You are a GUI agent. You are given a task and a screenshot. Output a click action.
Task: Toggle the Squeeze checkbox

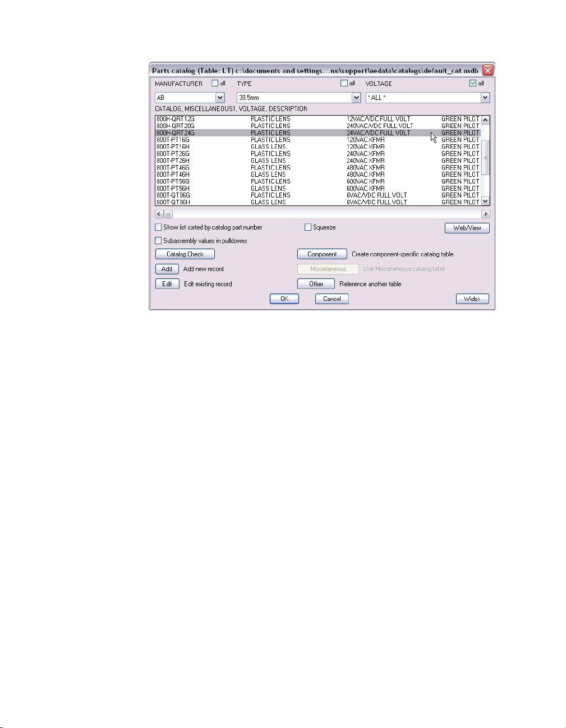[x=308, y=227]
